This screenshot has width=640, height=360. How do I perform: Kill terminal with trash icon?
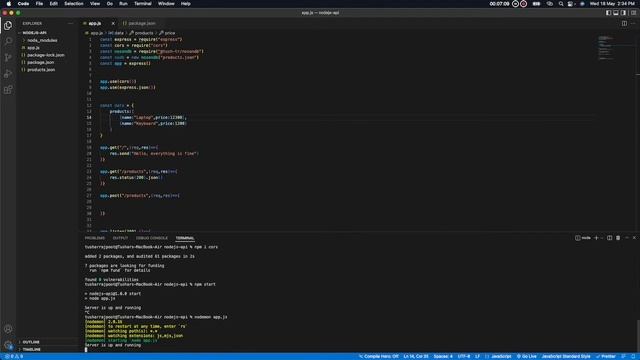(x=618, y=238)
